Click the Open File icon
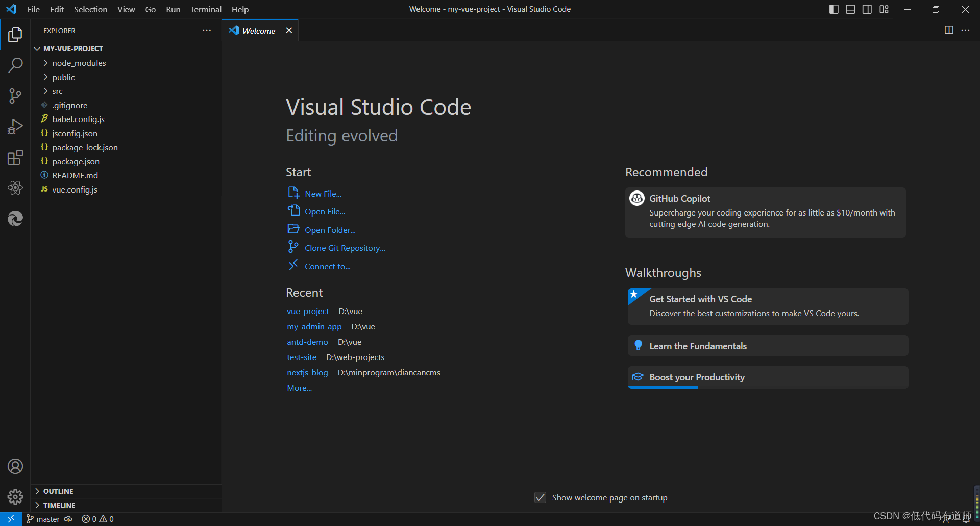The width and height of the screenshot is (980, 526). pos(293,211)
